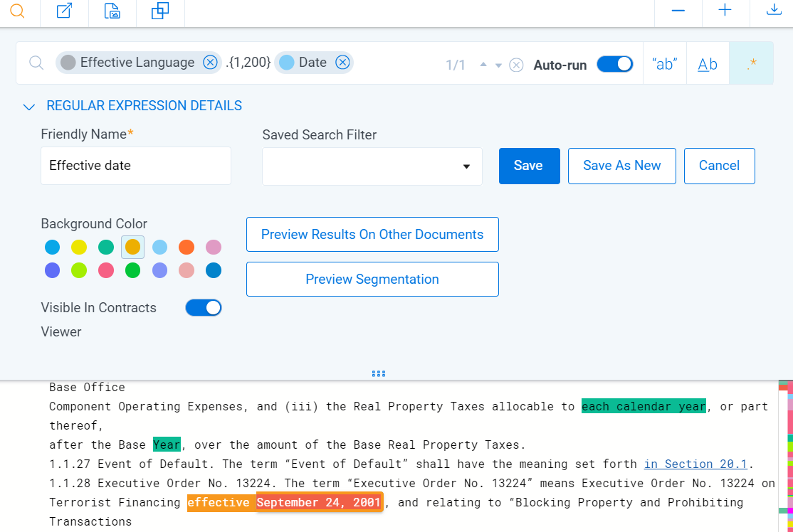Go to previous search match arrow
Image resolution: width=793 pixels, height=532 pixels.
[483, 65]
